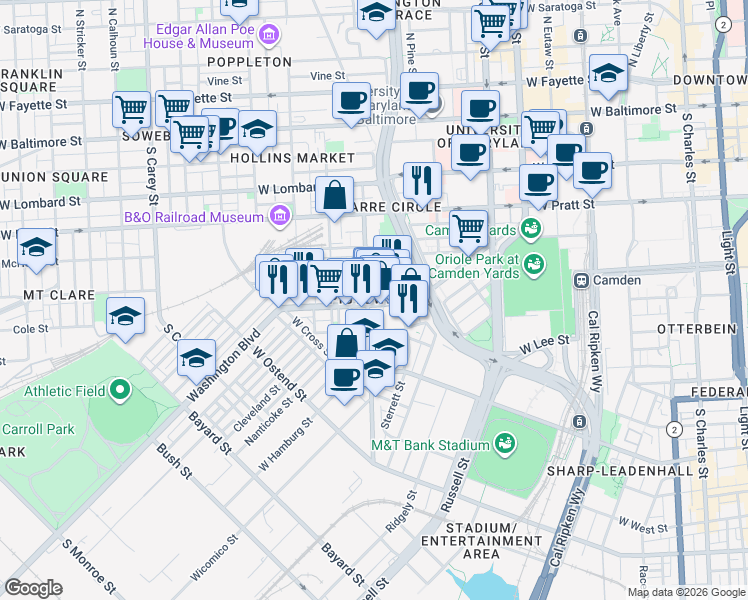
Task: Click the Athletic Field label
Action: click(x=64, y=392)
